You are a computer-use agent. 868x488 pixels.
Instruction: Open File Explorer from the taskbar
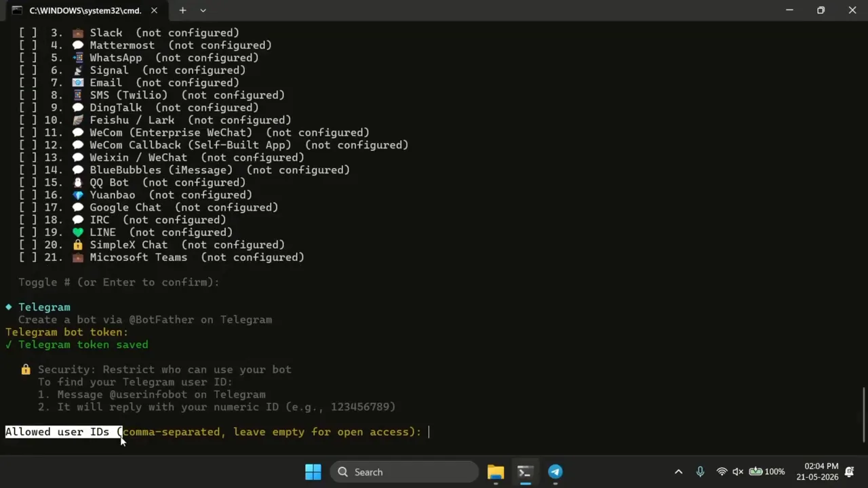point(496,472)
